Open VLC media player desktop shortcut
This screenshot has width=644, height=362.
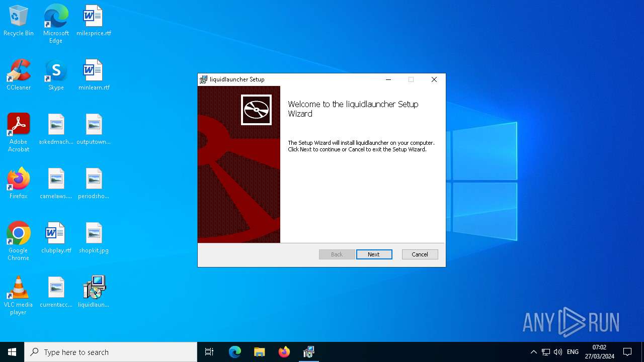click(x=19, y=296)
